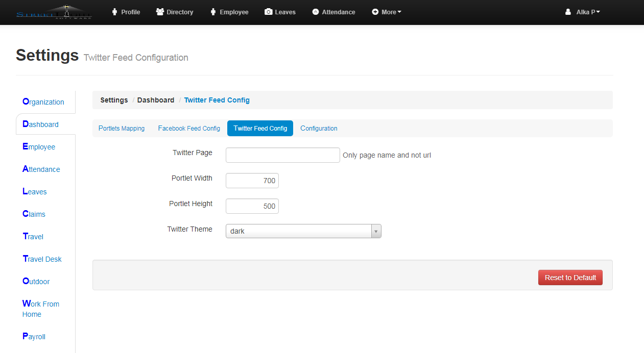Click the Street Light Software logo
This screenshot has width=644, height=353.
[x=54, y=12]
